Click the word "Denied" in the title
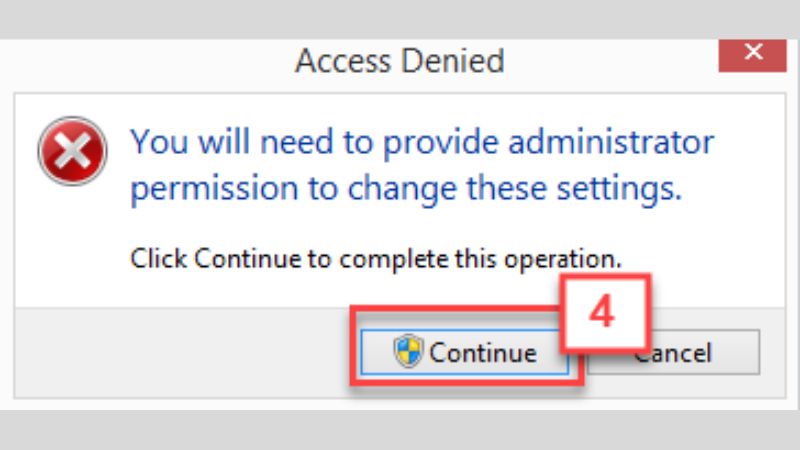This screenshot has width=800, height=450. pyautogui.click(x=453, y=62)
